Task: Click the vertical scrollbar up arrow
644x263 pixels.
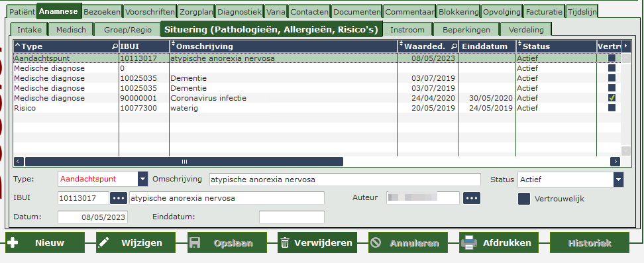Action: 626,58
